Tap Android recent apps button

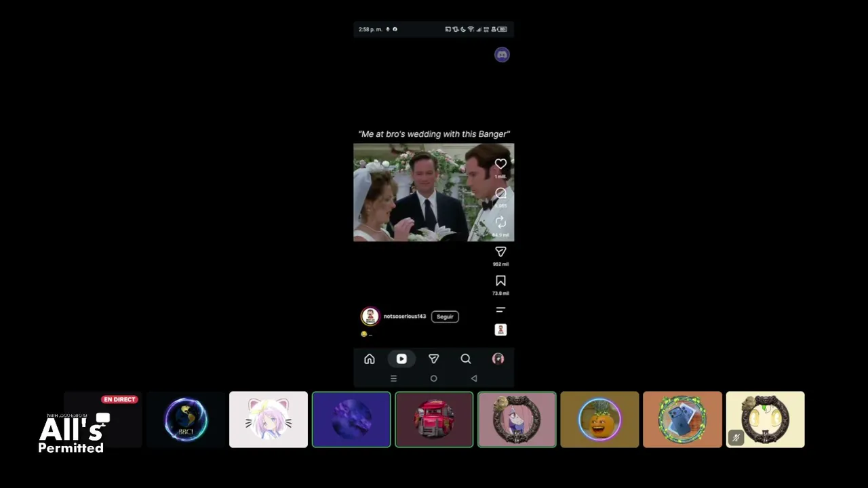pyautogui.click(x=393, y=379)
